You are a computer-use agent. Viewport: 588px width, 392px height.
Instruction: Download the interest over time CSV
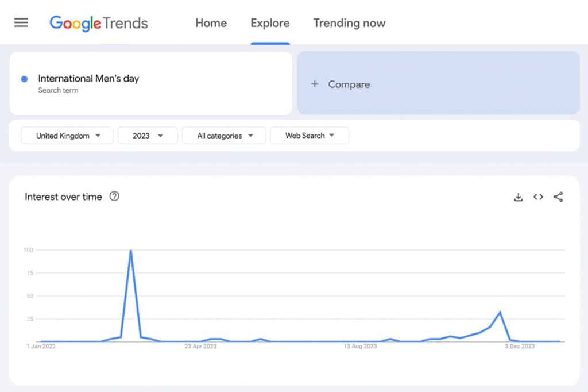[x=519, y=197]
